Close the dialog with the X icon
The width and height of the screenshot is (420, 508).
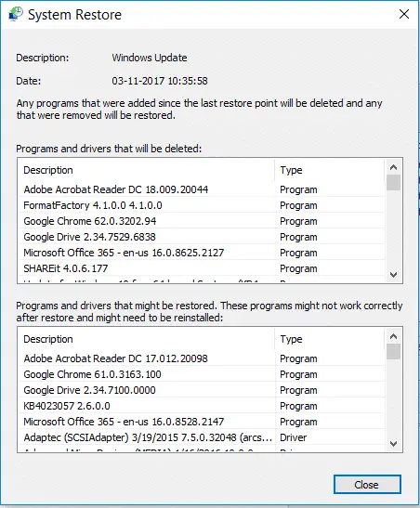(x=404, y=14)
